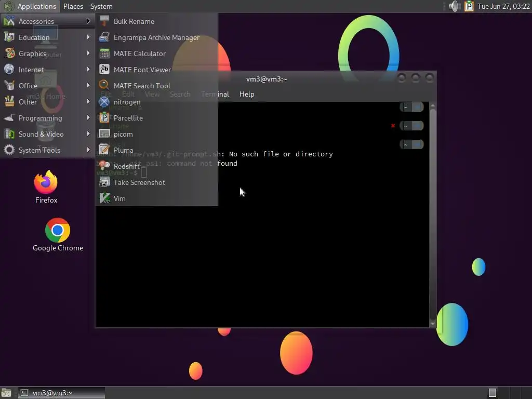Launch MATE Search Tool
This screenshot has height=399, width=532.
point(157,86)
